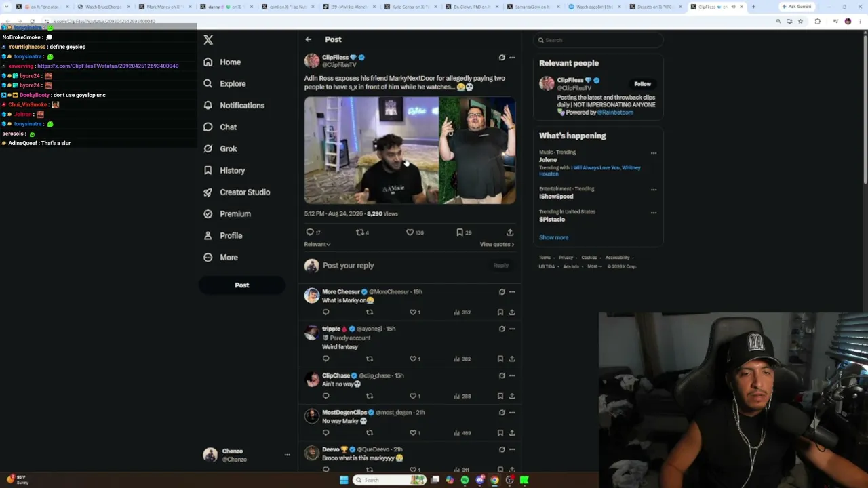Viewport: 868px width, 488px height.
Task: Open Grok from the sidebar
Action: click(220, 149)
